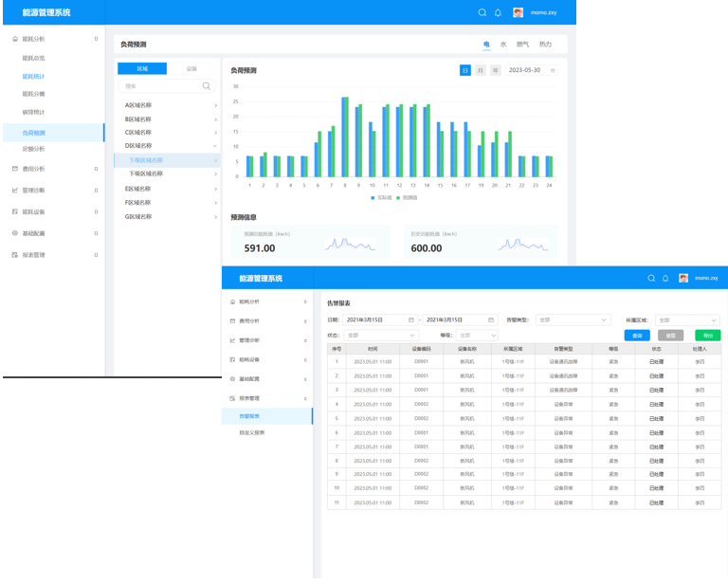Screen dimensions: 728x584
Task: Click 费用分析 icon in load forecast sidebar
Action: (15, 169)
